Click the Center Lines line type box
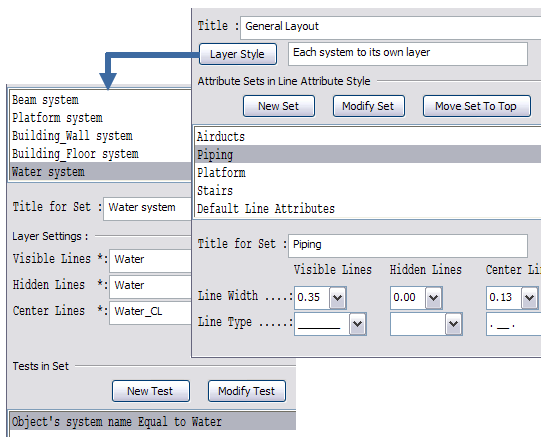The width and height of the screenshot is (541, 437). pyautogui.click(x=513, y=324)
